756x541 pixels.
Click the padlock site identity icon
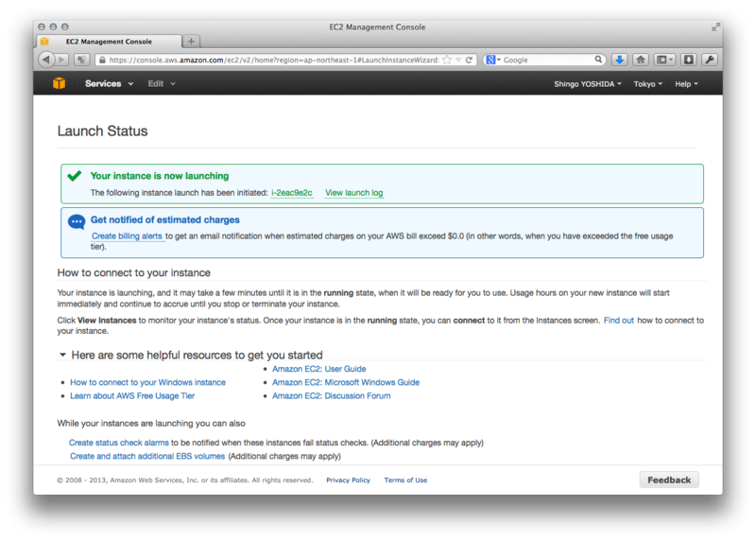(x=102, y=60)
